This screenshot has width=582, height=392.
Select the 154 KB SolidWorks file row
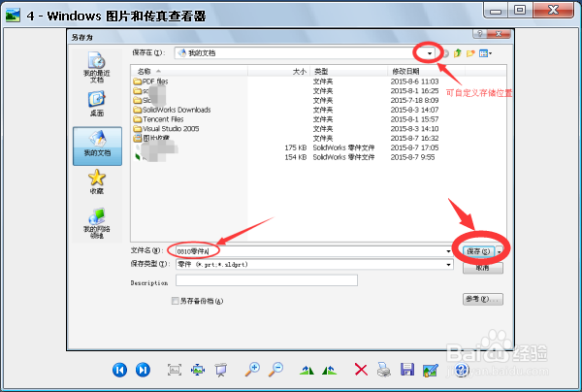click(284, 157)
